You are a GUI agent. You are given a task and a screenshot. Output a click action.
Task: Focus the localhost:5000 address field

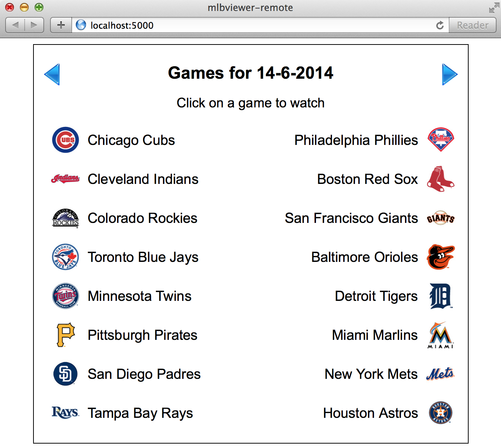click(260, 25)
